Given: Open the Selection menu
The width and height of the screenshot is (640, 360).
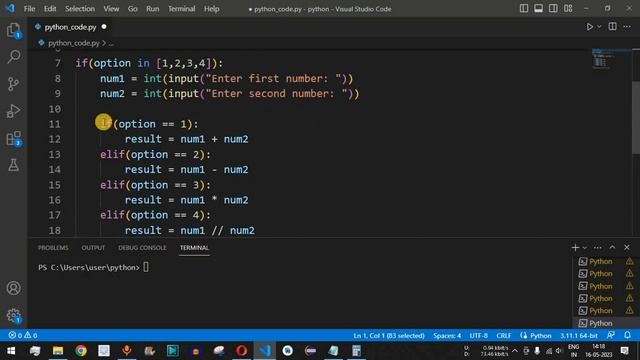Looking at the screenshot, I should click(80, 9).
